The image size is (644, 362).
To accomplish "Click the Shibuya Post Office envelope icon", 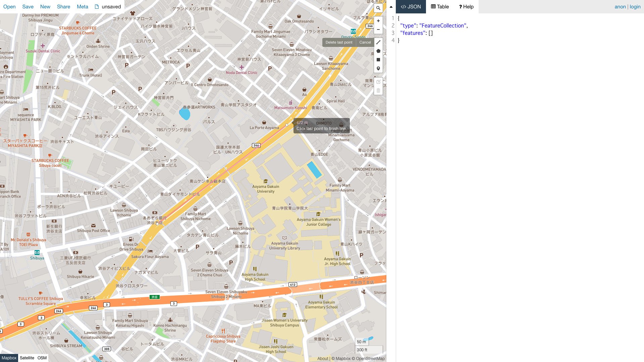I will click(93, 226).
